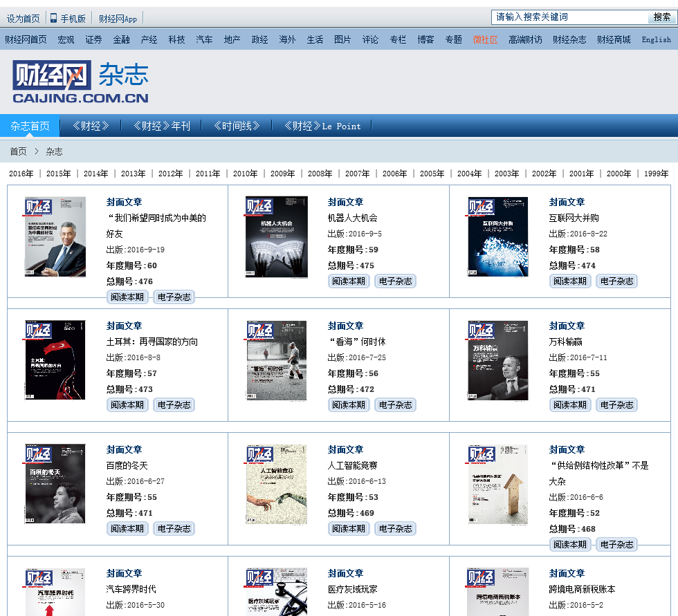Select the 杂志首页 tab

30,126
